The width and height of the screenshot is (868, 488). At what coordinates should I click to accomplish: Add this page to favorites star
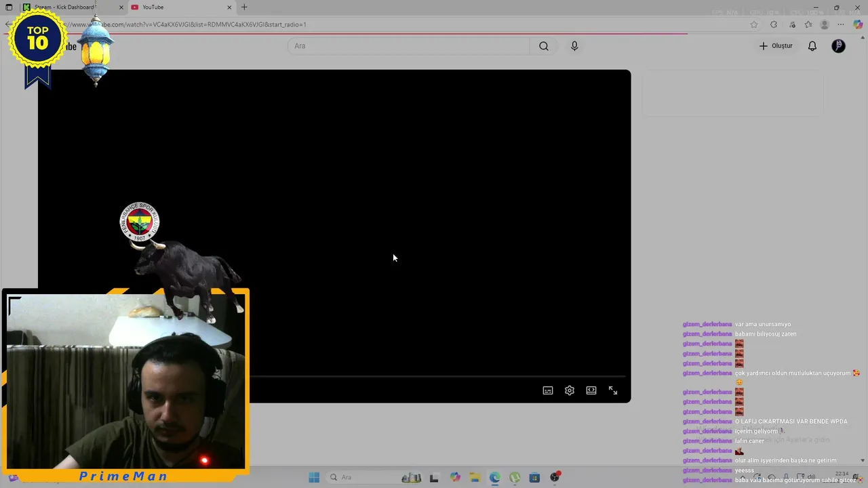[x=754, y=24]
